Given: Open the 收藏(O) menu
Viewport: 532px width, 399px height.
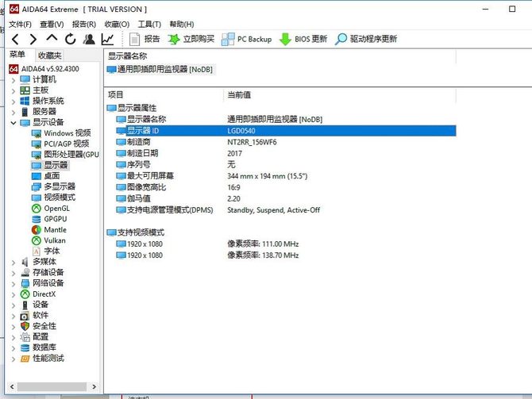Looking at the screenshot, I should click(117, 25).
